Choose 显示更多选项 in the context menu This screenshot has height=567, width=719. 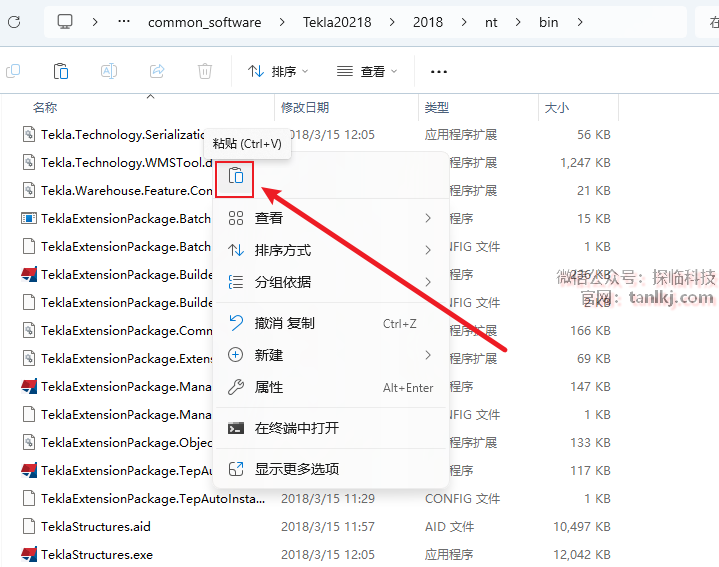coord(330,469)
